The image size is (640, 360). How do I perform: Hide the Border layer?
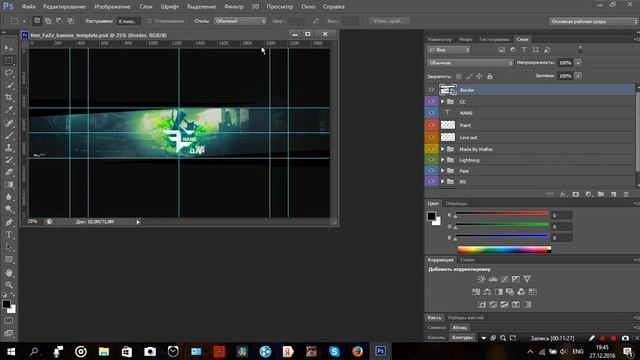point(431,90)
